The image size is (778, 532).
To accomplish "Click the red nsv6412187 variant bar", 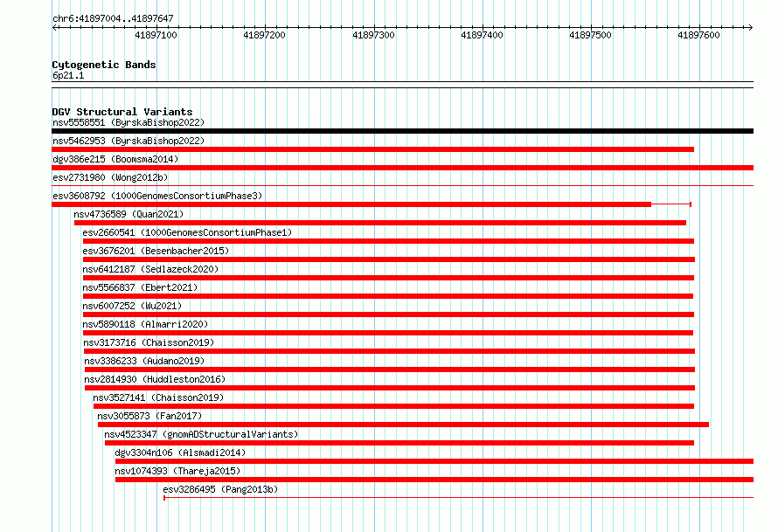I will click(x=388, y=278).
